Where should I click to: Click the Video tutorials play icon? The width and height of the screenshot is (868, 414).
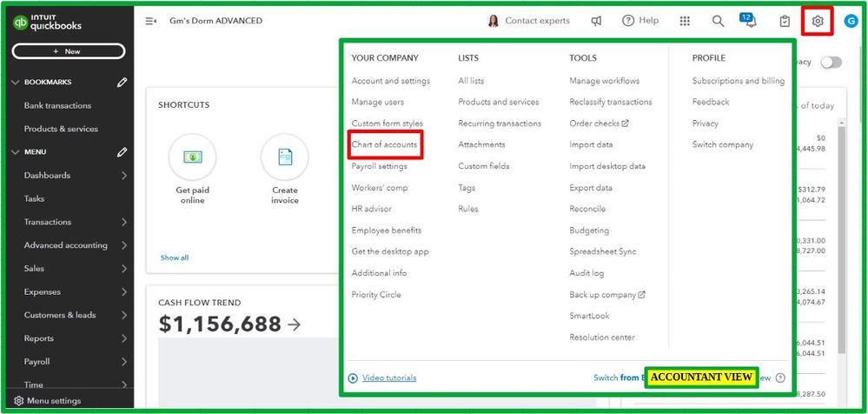353,378
